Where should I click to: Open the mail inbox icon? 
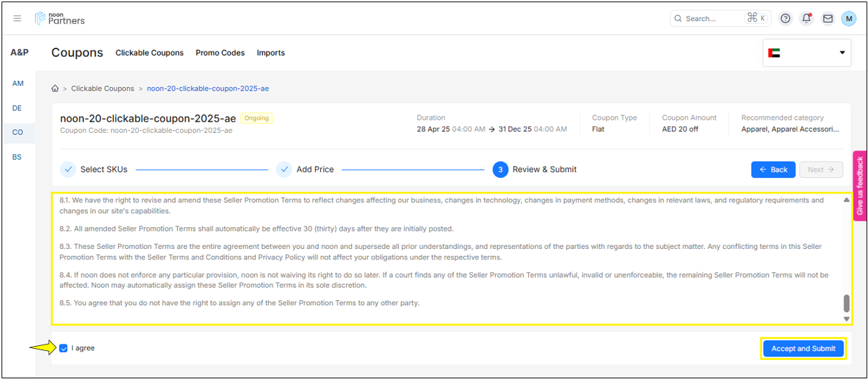827,18
